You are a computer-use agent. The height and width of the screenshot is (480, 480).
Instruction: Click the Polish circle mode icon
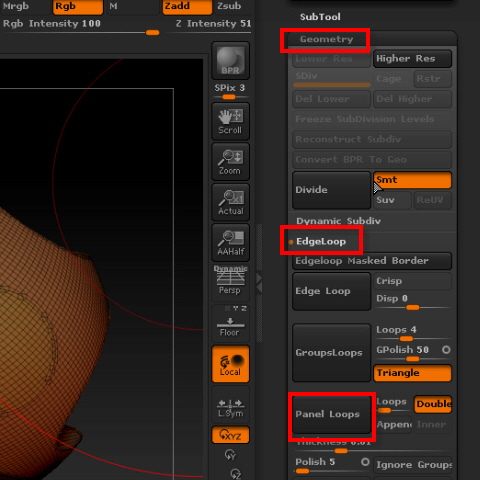(x=365, y=462)
